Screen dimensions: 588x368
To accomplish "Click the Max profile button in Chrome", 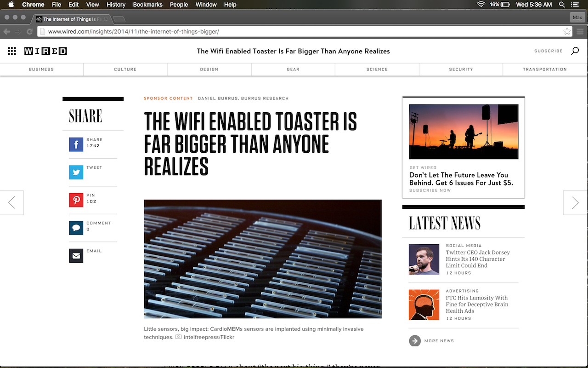I will click(577, 17).
